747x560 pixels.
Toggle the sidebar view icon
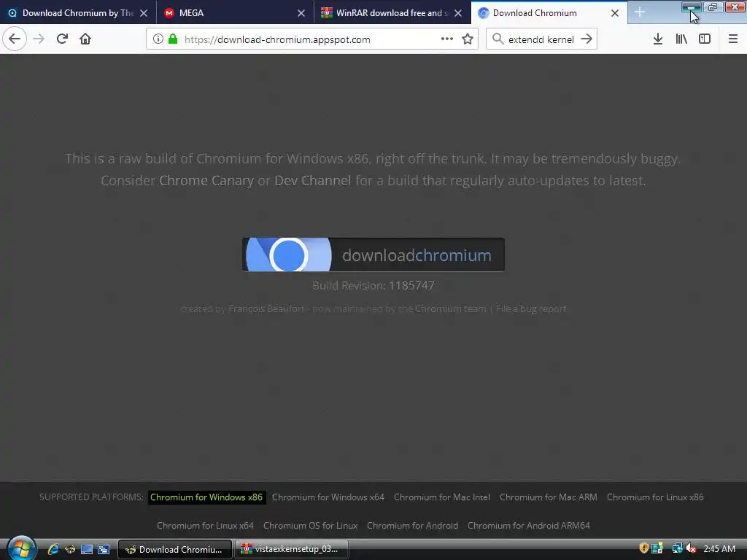705,39
